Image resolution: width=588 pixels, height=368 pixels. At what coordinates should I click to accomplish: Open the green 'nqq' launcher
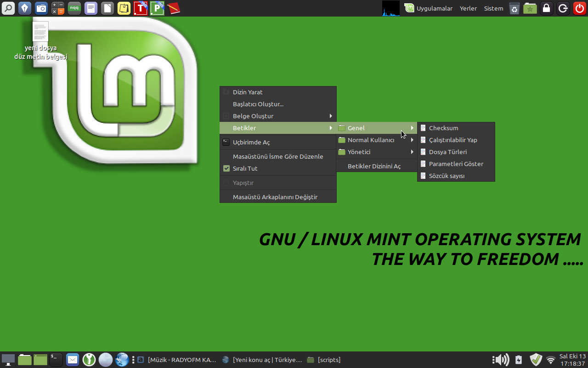pyautogui.click(x=74, y=8)
